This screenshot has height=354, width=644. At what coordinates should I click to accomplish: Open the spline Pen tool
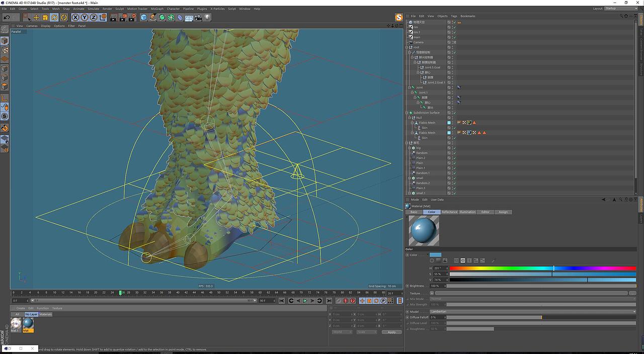pyautogui.click(x=153, y=18)
